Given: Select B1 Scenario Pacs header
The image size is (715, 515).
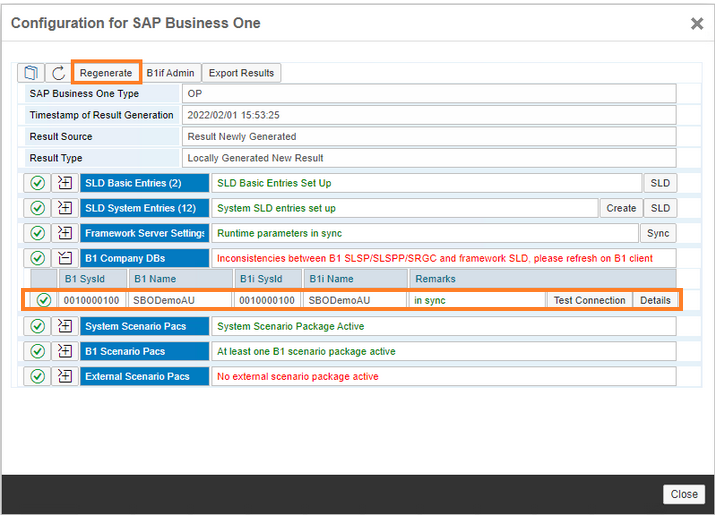Looking at the screenshot, I should click(145, 351).
